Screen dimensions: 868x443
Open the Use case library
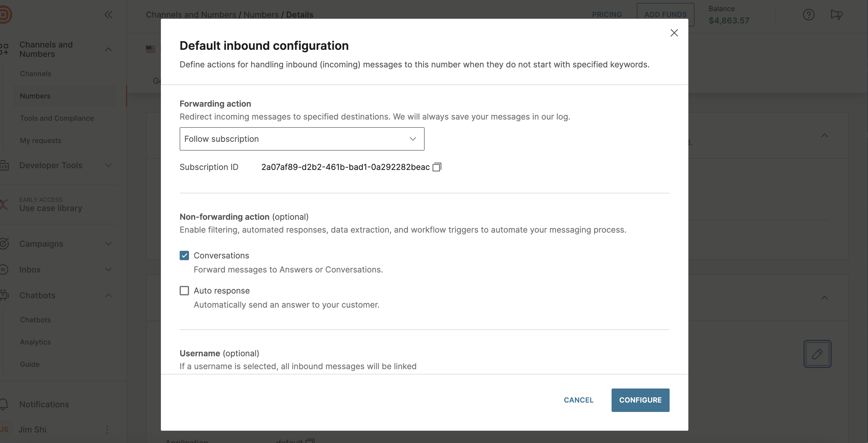(x=50, y=208)
